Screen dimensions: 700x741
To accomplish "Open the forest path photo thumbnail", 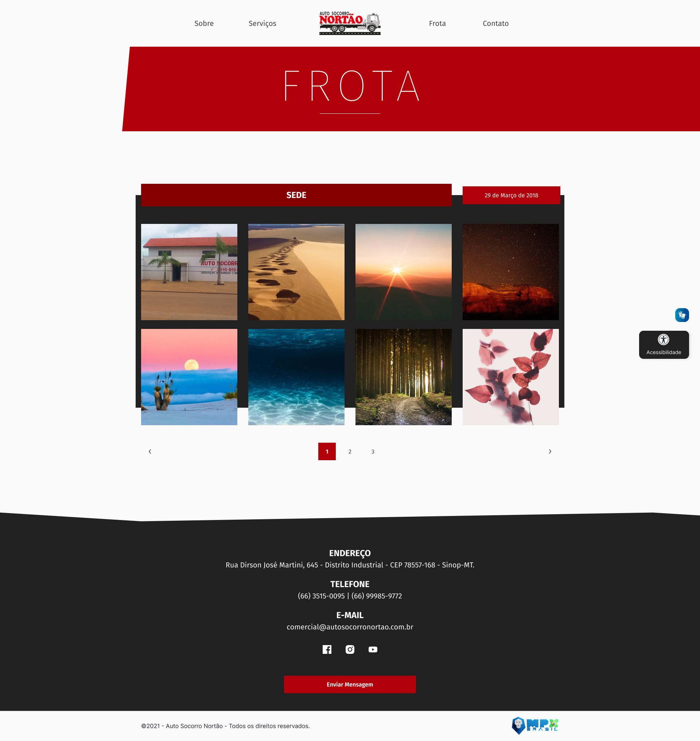I will (x=403, y=377).
